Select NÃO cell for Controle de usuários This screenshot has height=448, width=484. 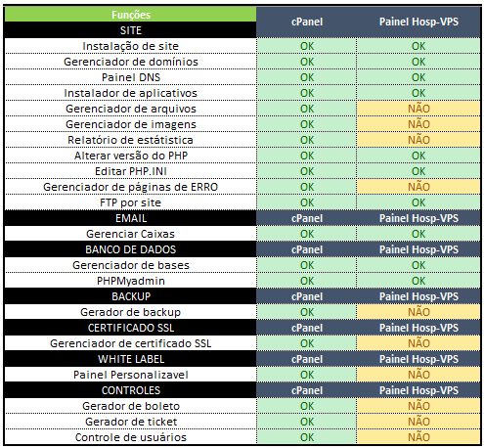tap(418, 437)
